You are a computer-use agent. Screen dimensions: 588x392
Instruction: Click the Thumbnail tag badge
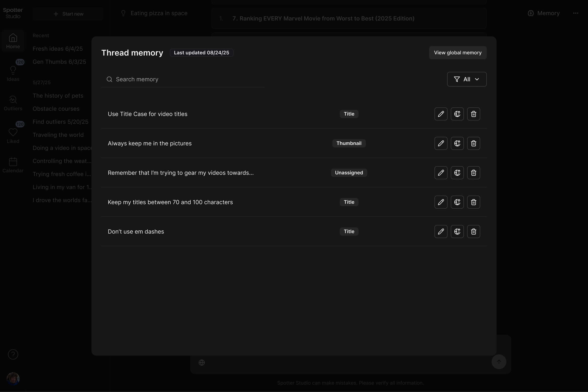[349, 143]
